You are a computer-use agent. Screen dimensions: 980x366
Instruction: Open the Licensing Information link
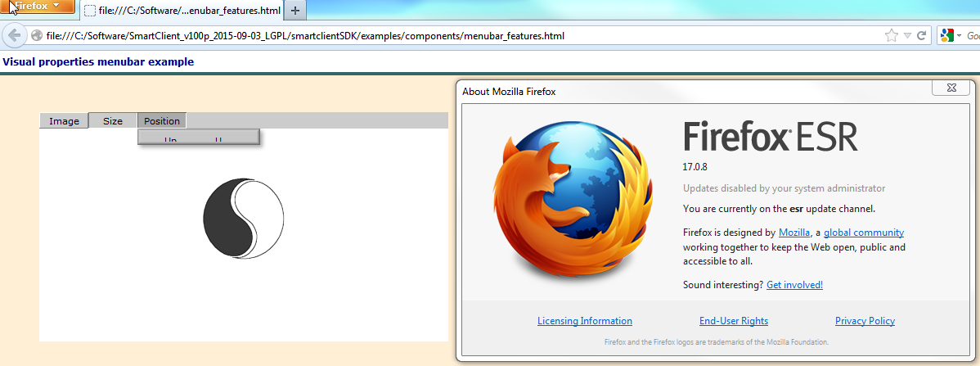pos(584,321)
